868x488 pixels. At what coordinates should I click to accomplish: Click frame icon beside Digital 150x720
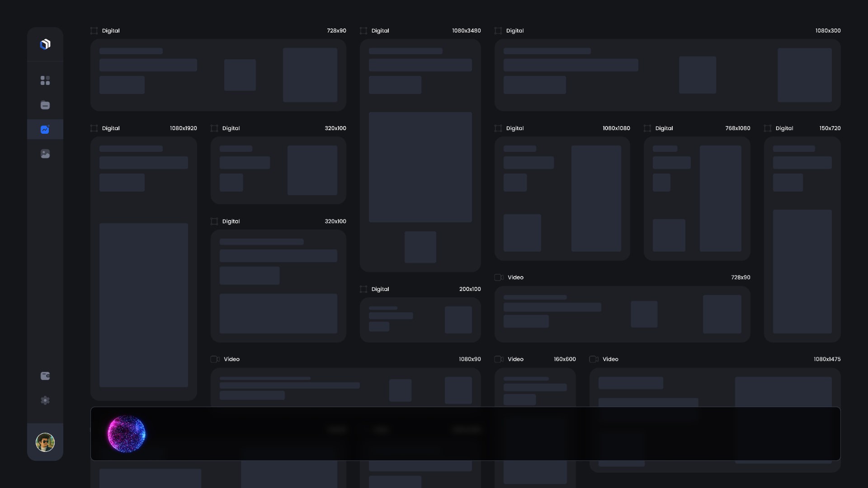click(768, 128)
